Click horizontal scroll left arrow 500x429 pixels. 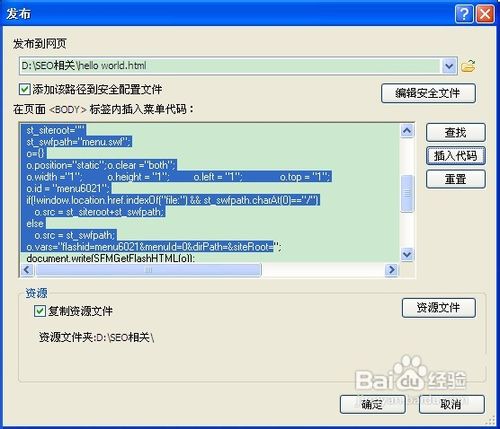pos(27,270)
